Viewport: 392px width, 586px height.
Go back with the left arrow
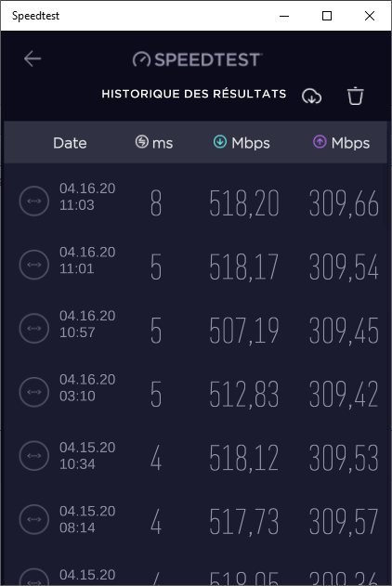pyautogui.click(x=33, y=59)
